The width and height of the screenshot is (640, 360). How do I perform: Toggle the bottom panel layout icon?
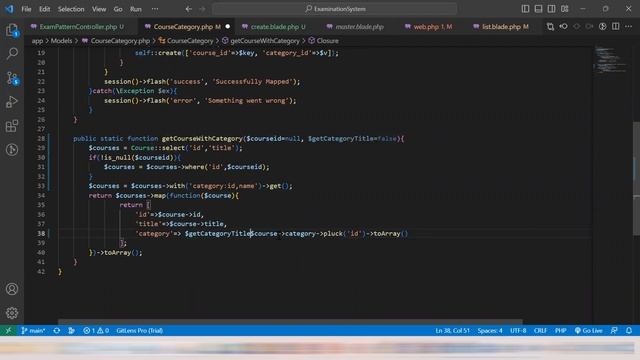point(538,9)
